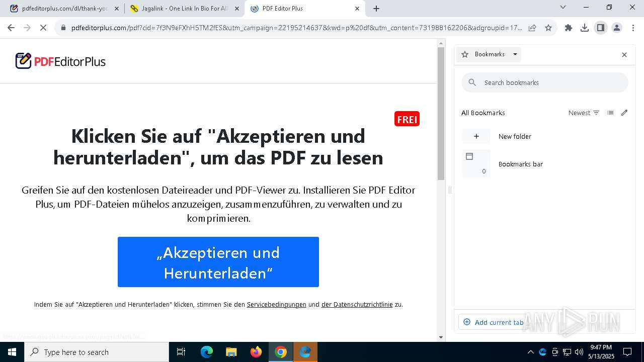Screen dimensions: 644x362
Task: Open the notification center icon
Action: coord(627,352)
